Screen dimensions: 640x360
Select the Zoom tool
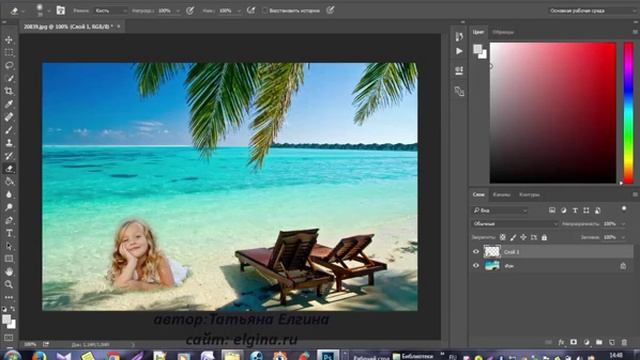9,284
